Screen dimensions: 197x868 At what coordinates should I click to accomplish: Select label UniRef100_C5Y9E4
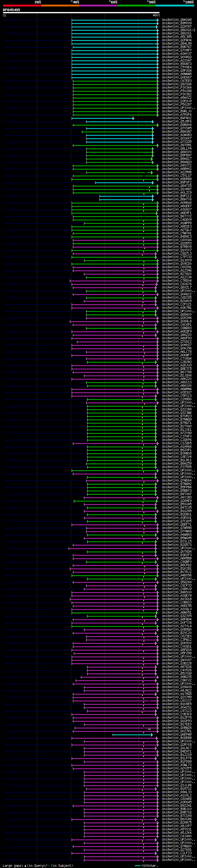(x=177, y=67)
